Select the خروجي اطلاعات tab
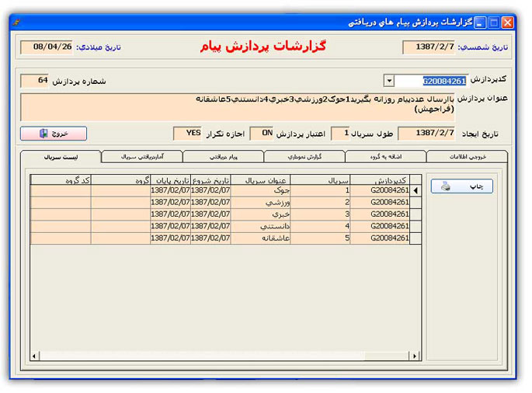 tap(468, 156)
